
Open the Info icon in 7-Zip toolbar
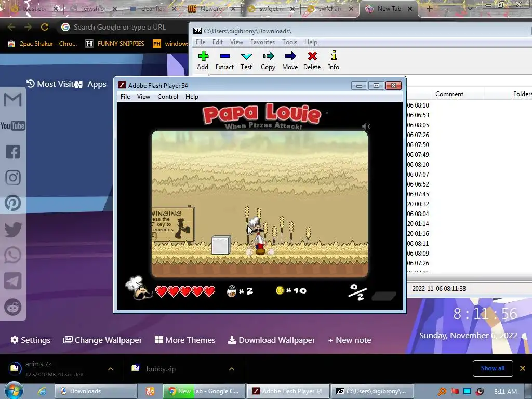pyautogui.click(x=334, y=60)
